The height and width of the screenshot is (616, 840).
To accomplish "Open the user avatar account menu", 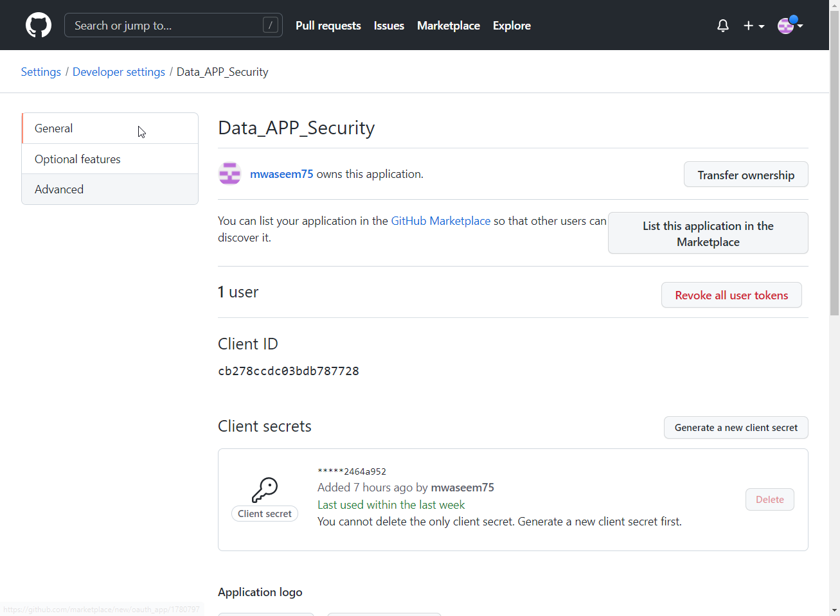I will (x=789, y=26).
